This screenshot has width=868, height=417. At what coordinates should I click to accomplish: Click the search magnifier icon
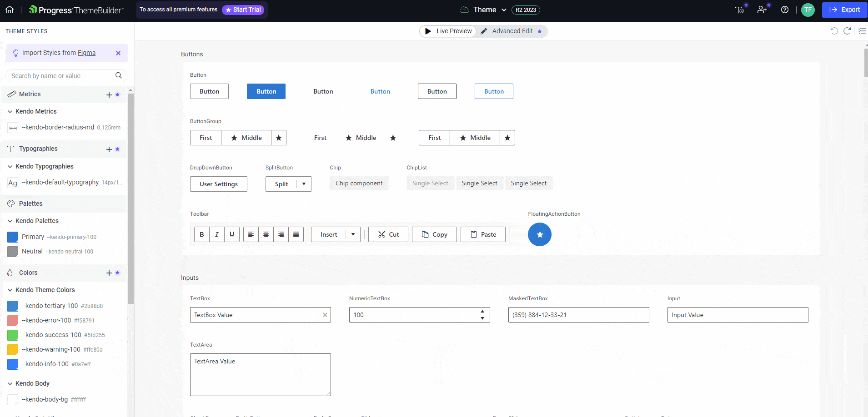119,75
